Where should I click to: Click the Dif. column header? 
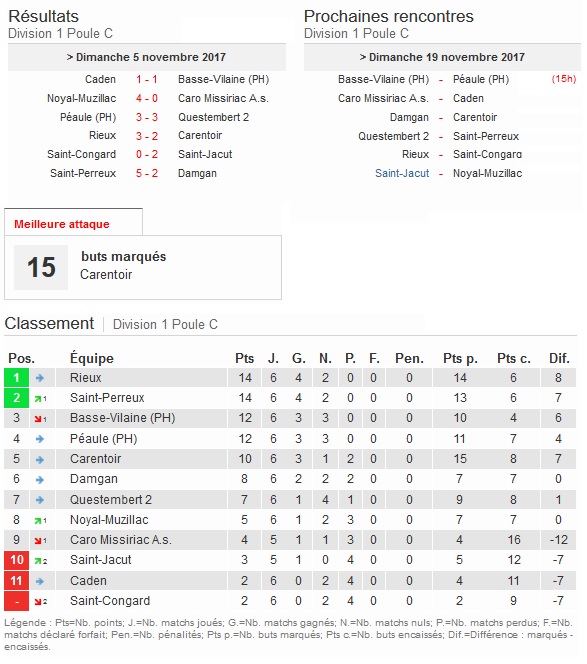559,359
